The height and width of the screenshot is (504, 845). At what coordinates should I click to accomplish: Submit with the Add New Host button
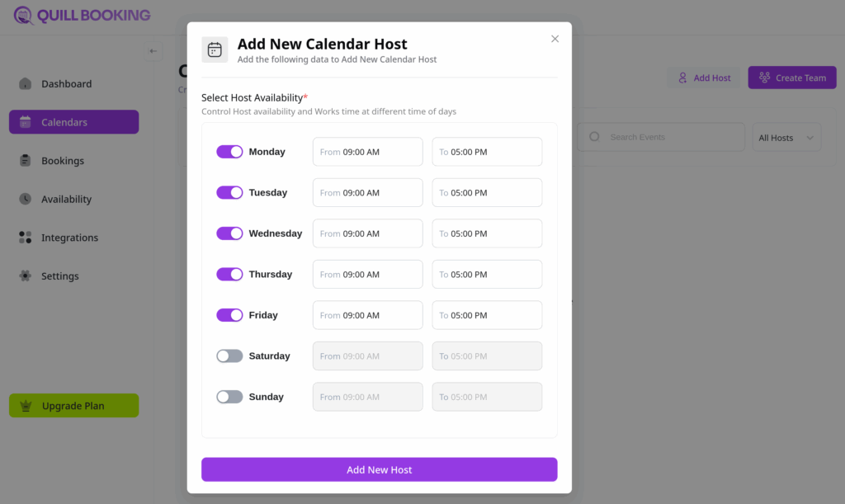pos(379,469)
